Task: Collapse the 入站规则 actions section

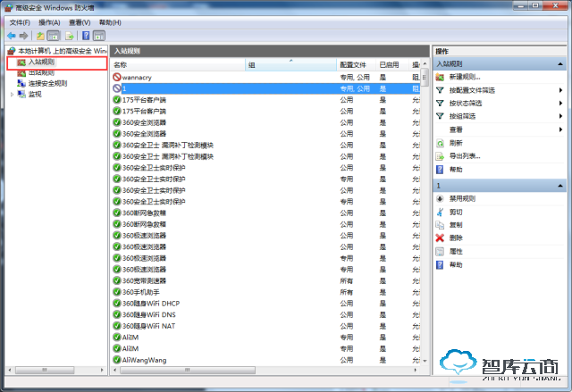Action: tap(560, 64)
